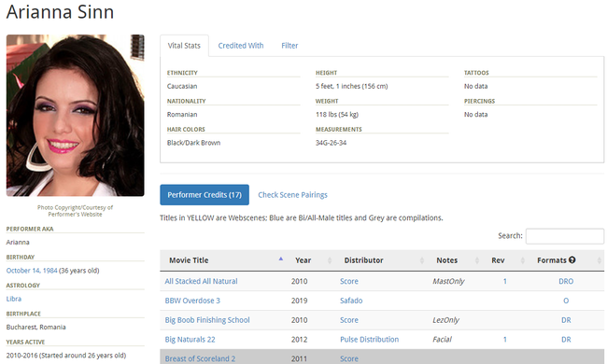Select the Vital Stats tab

coord(184,46)
